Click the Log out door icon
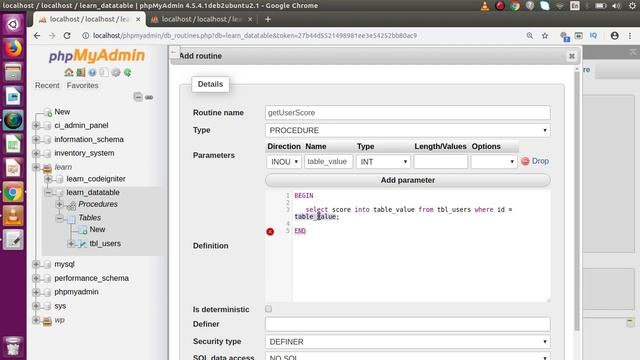 (81, 72)
